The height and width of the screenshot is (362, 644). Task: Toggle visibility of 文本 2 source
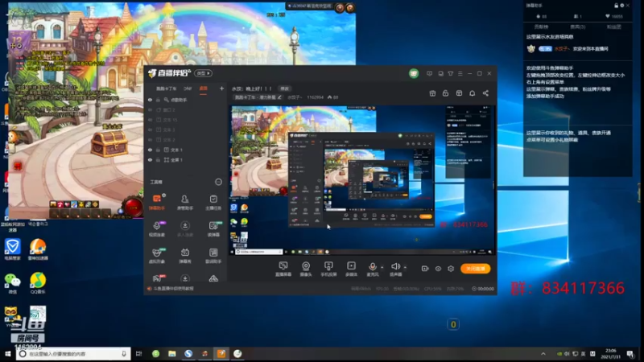[x=150, y=140]
